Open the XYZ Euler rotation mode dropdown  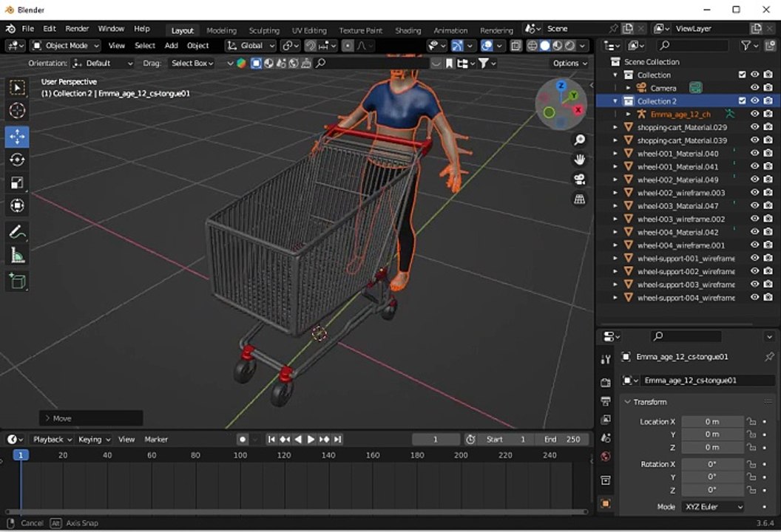pos(713,507)
